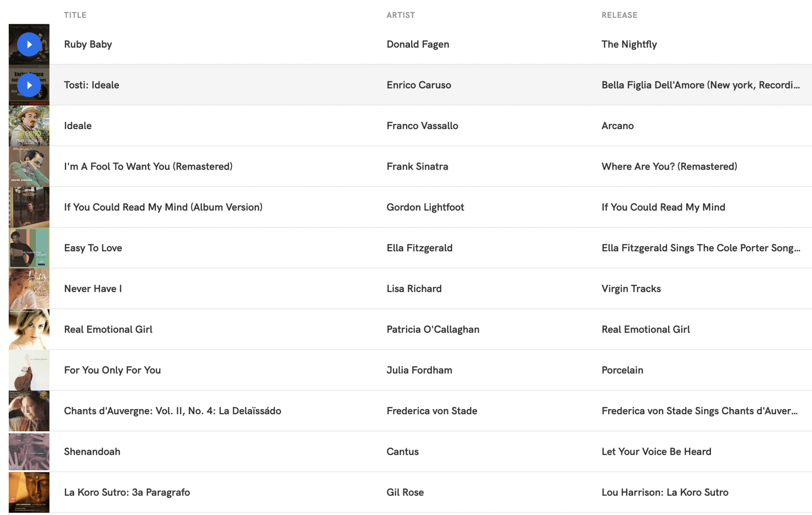The height and width of the screenshot is (515, 812).
Task: Select the track Real Emotional Girl title
Action: click(108, 329)
